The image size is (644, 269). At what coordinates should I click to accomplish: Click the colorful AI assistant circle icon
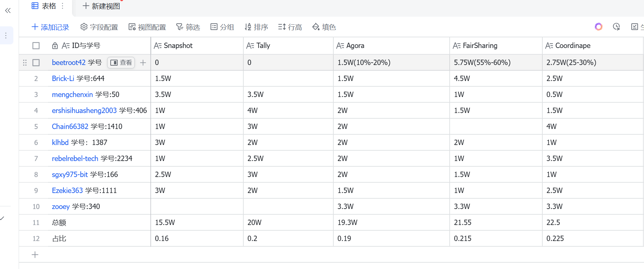pyautogui.click(x=598, y=27)
